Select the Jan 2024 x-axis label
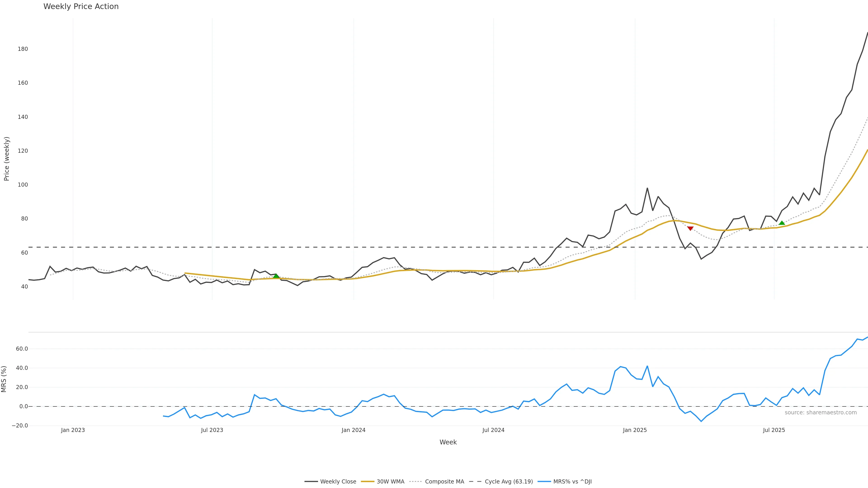The width and height of the screenshot is (868, 488). (x=353, y=430)
